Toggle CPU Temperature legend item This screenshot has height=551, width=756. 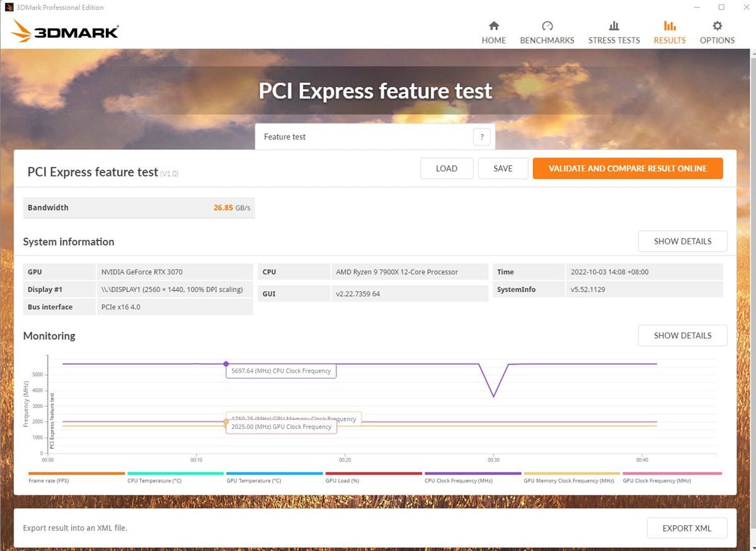point(176,477)
